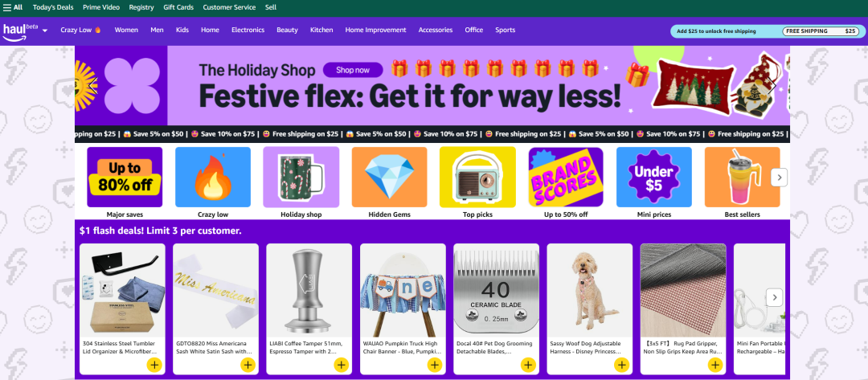Screen dimensions: 868x380
Task: Click the Shop now holiday button
Action: [353, 70]
